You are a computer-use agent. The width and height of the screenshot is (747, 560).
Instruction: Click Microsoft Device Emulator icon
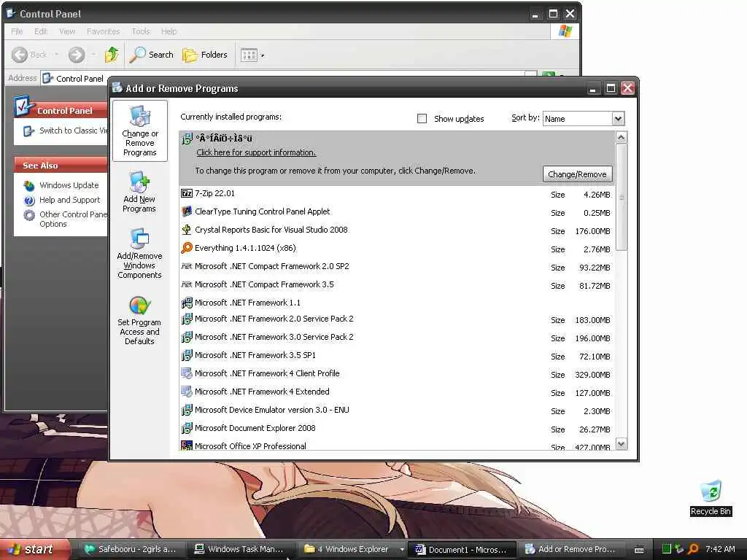point(187,410)
